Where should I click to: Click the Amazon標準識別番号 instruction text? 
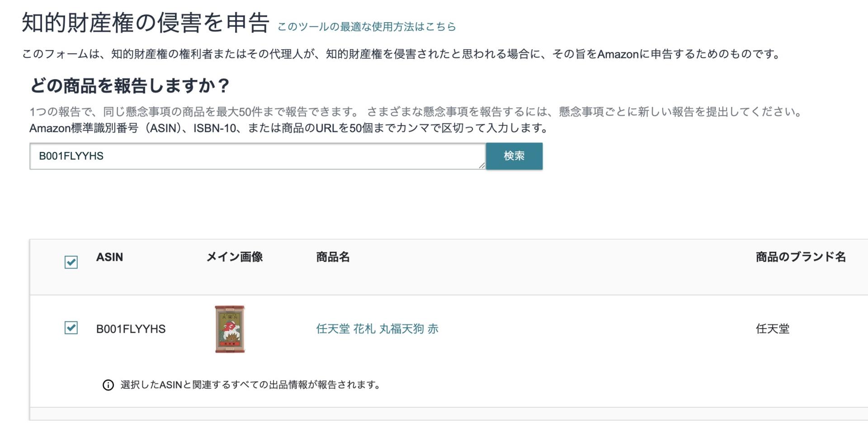coord(288,128)
